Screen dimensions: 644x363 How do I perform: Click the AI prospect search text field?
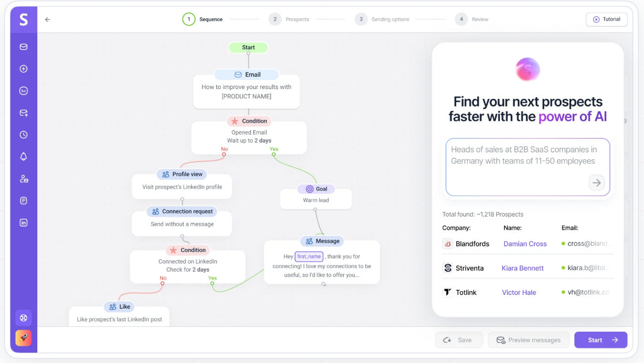pos(528,167)
